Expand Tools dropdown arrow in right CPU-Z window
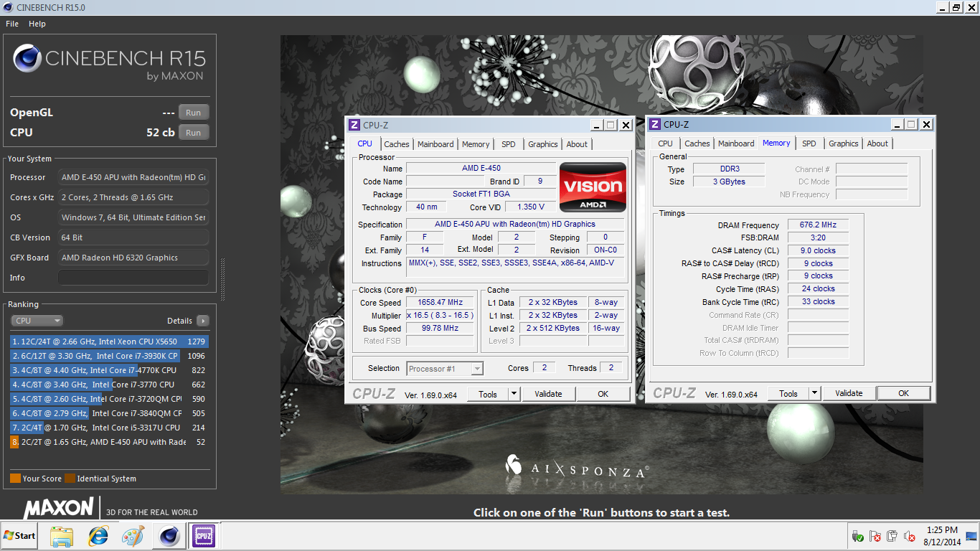This screenshot has width=980, height=551. 814,393
